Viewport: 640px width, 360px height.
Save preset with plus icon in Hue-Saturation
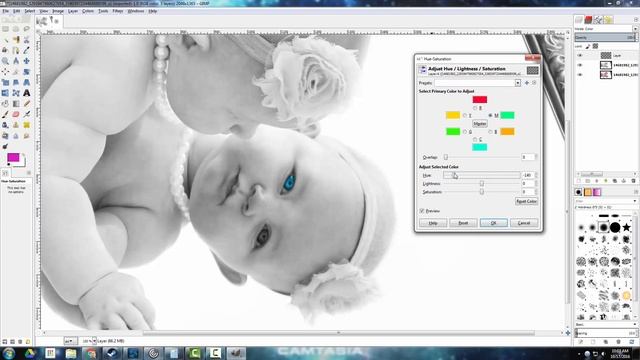tap(527, 83)
